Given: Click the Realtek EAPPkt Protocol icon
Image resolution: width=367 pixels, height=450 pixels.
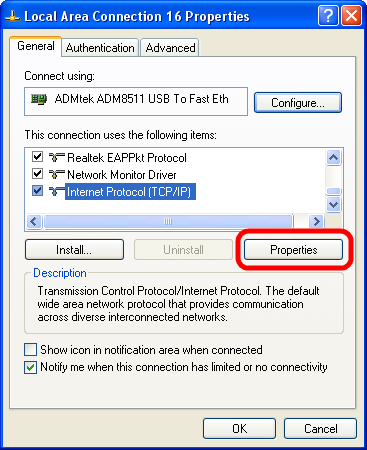Looking at the screenshot, I should click(x=57, y=157).
